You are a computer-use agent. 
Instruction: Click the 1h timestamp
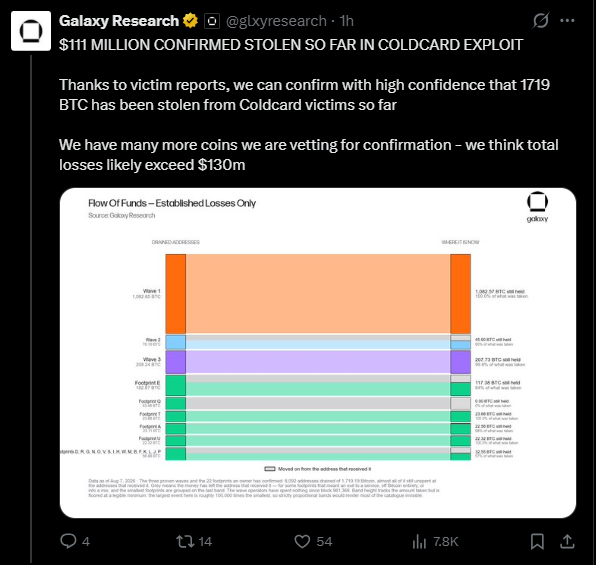coord(346,21)
